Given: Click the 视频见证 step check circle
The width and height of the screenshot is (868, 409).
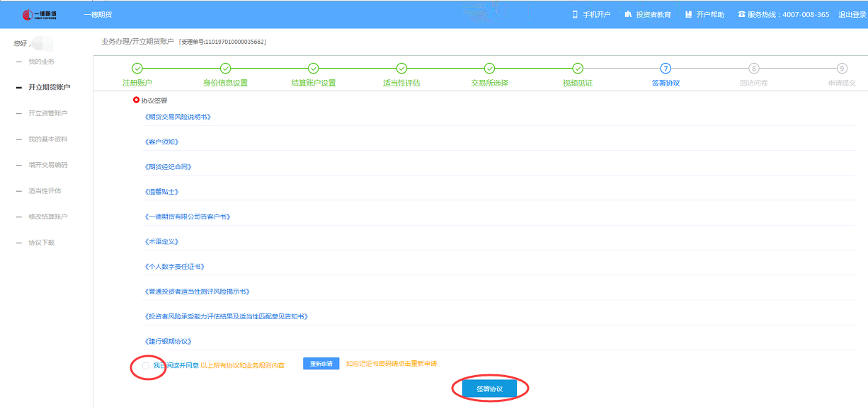Looking at the screenshot, I should click(578, 69).
